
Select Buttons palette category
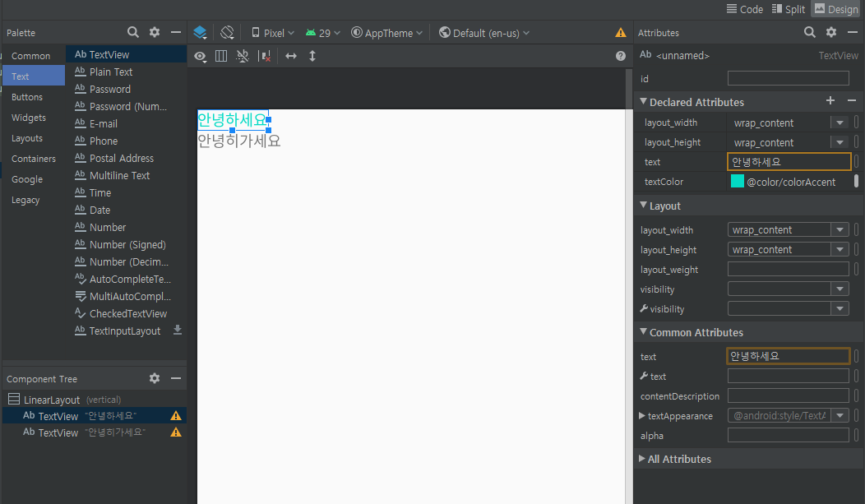34,97
